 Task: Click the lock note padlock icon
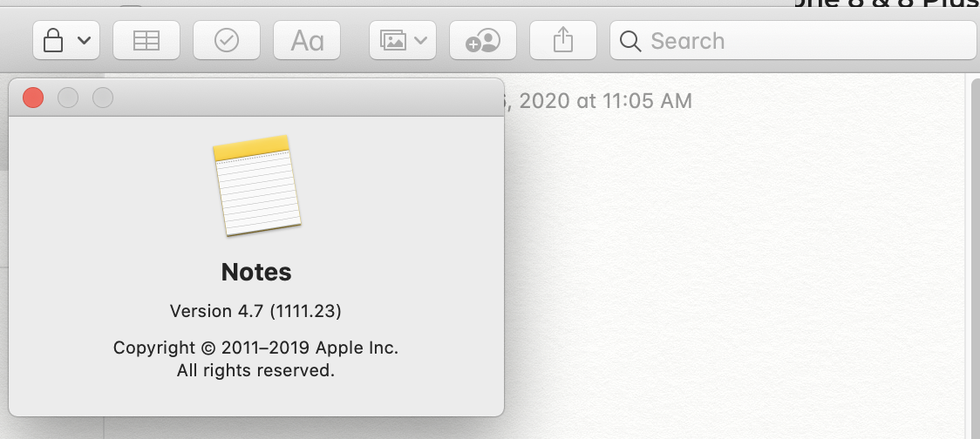(x=54, y=41)
